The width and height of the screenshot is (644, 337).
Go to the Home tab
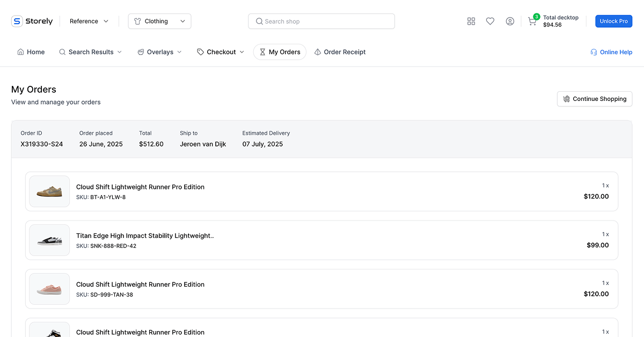31,52
